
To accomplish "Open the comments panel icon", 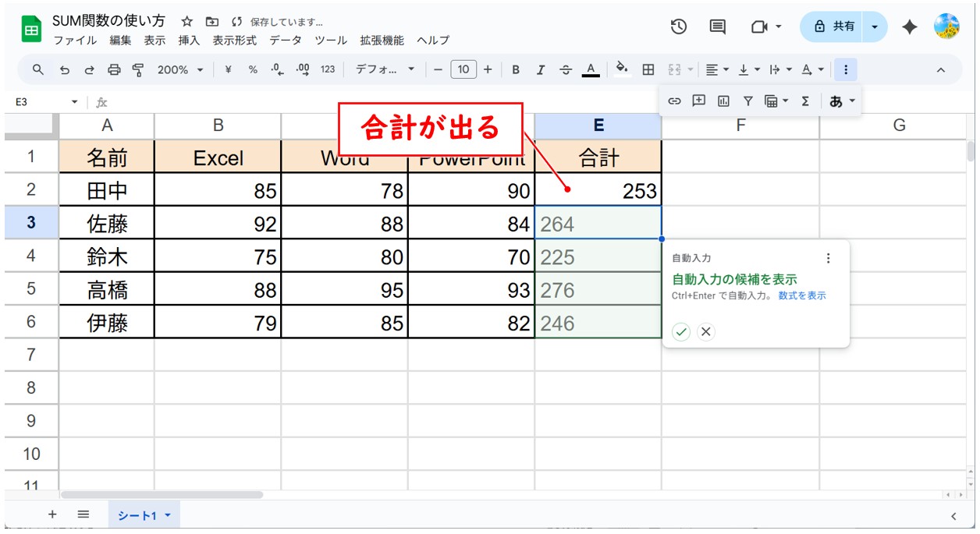I will click(717, 27).
